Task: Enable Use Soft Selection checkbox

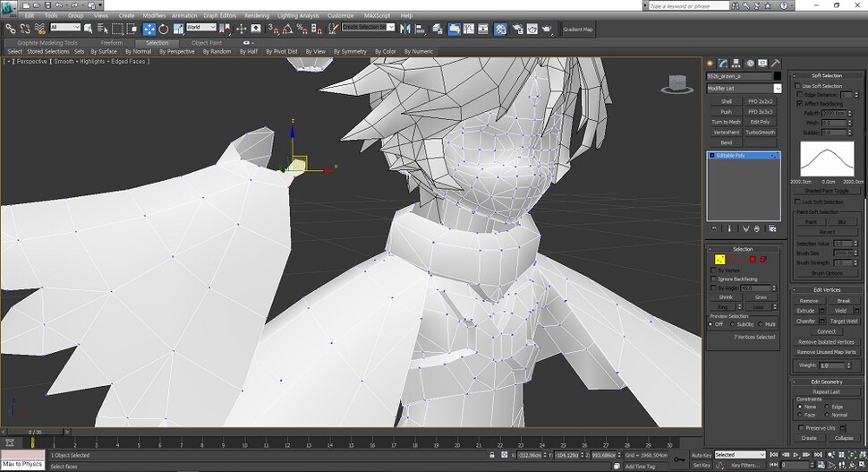Action: (x=798, y=86)
